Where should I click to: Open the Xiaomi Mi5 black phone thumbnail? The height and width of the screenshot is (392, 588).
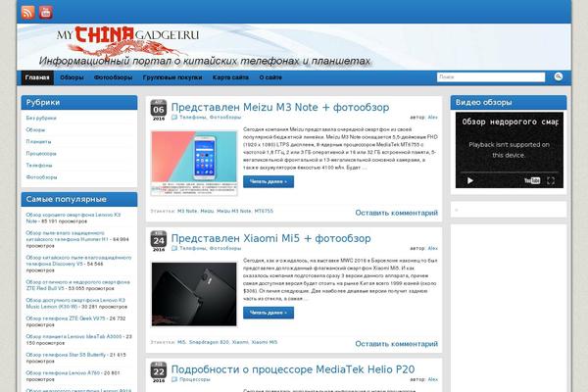(194, 294)
